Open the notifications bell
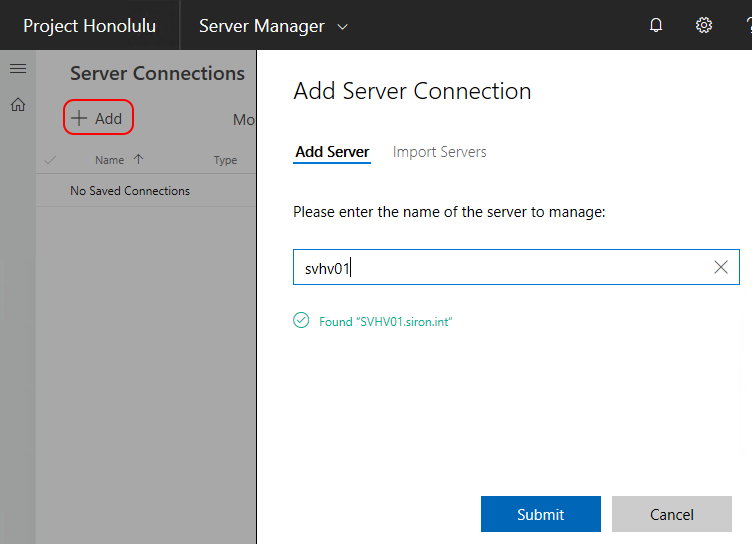The image size is (752, 544). click(x=656, y=25)
